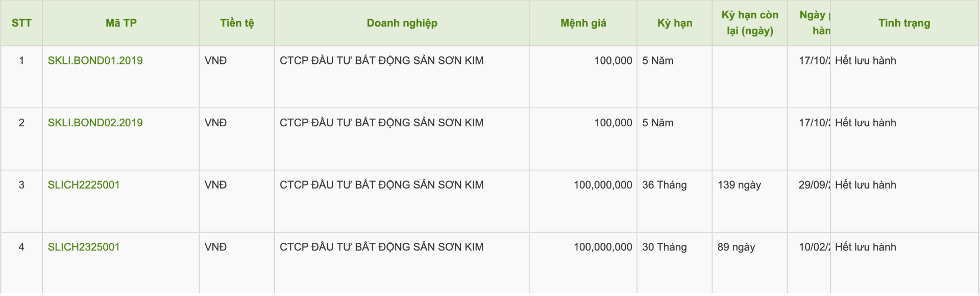
Task: Click row 1 company name cell
Action: click(381, 60)
